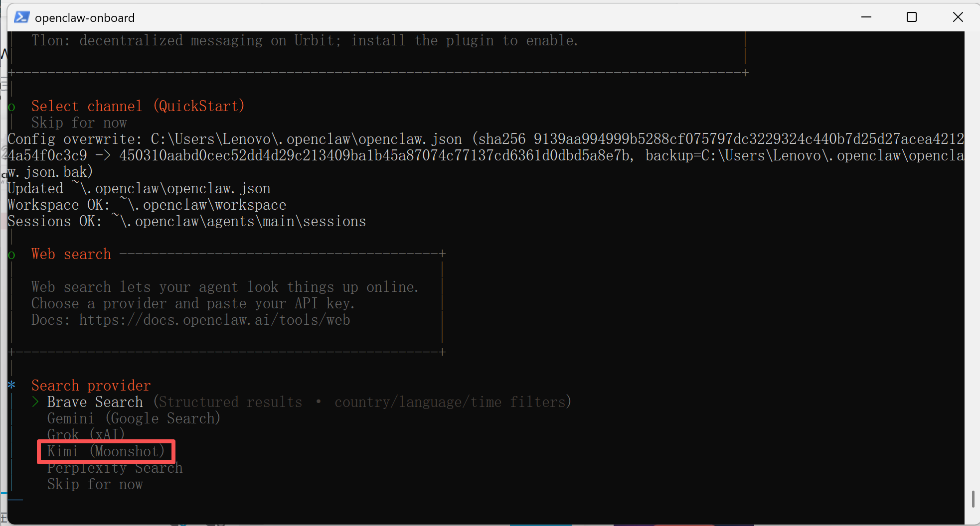Click the terminal vertical scrollbar thumb
This screenshot has height=526, width=980.
[973, 499]
